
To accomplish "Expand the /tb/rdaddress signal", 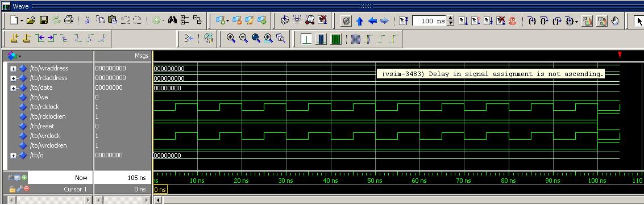I will point(13,78).
